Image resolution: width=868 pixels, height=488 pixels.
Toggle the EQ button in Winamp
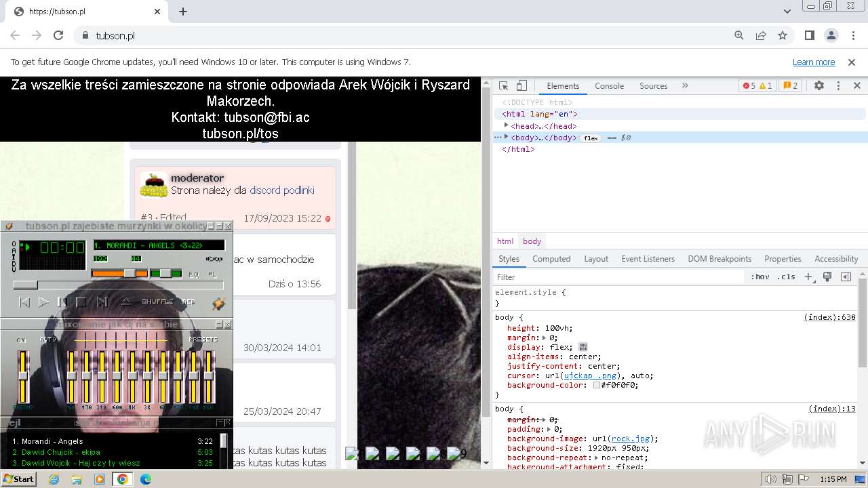193,274
